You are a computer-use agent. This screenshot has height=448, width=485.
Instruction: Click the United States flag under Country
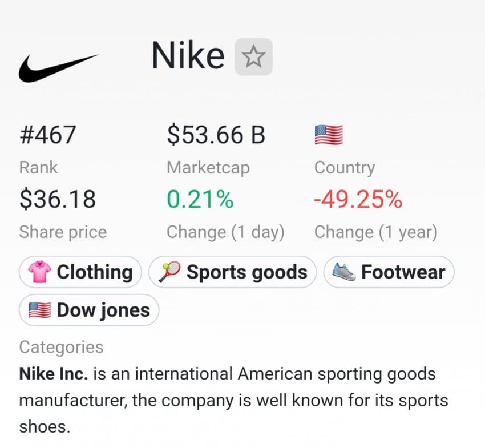pos(329,135)
